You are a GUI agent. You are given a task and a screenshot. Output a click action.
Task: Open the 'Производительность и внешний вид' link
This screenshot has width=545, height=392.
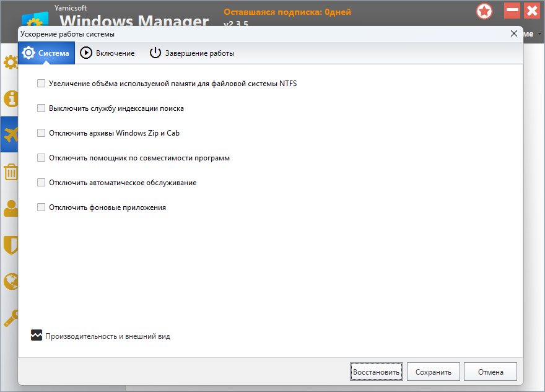click(107, 336)
